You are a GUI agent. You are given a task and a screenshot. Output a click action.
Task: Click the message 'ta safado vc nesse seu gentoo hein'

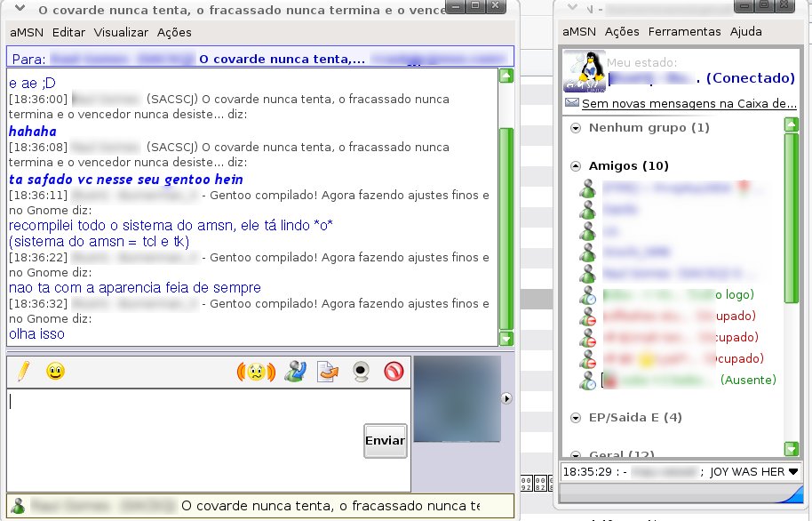point(126,180)
